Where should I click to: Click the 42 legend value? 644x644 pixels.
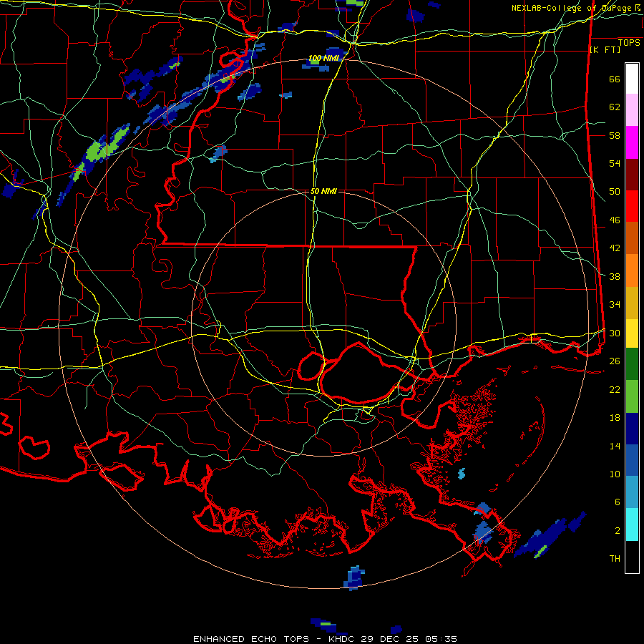(x=615, y=248)
